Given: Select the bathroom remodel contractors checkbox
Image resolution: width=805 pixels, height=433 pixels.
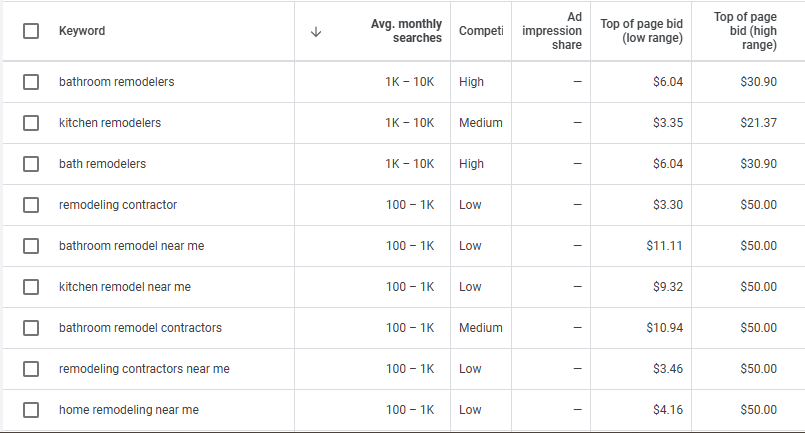Looking at the screenshot, I should click(x=31, y=328).
